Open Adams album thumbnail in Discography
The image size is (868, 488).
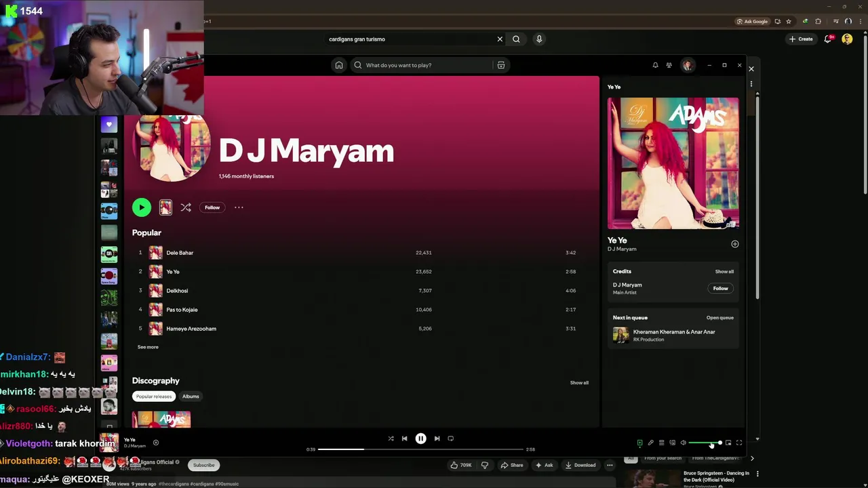pos(161,420)
